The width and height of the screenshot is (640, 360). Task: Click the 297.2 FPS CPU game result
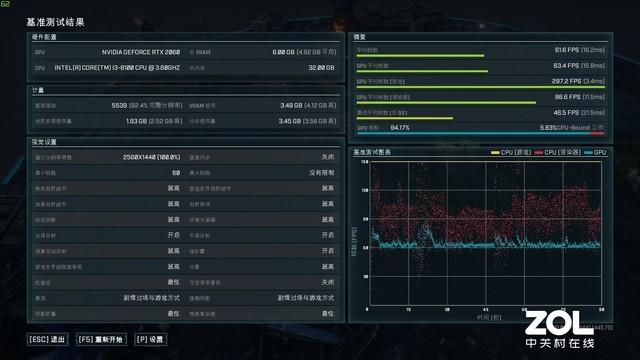[x=566, y=81]
